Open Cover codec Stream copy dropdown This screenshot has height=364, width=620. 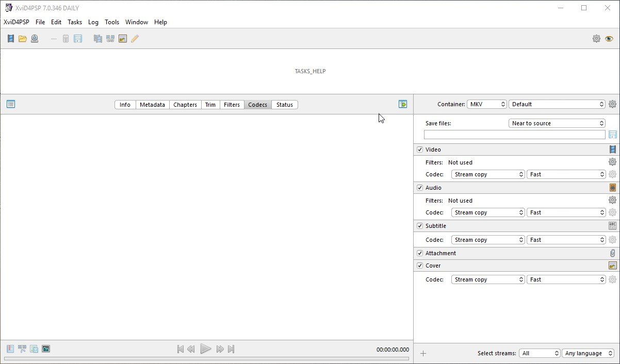tap(488, 279)
